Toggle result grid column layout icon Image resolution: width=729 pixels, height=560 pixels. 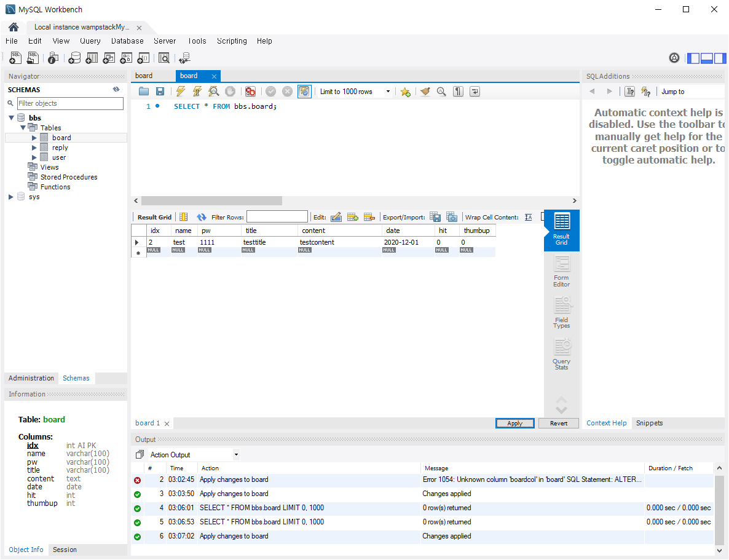[x=184, y=217]
